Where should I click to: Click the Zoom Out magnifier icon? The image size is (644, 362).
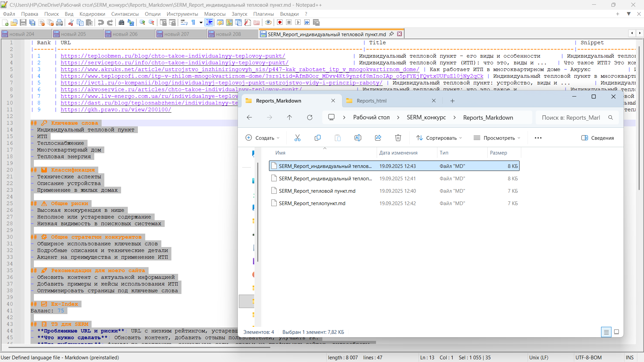pos(152,22)
